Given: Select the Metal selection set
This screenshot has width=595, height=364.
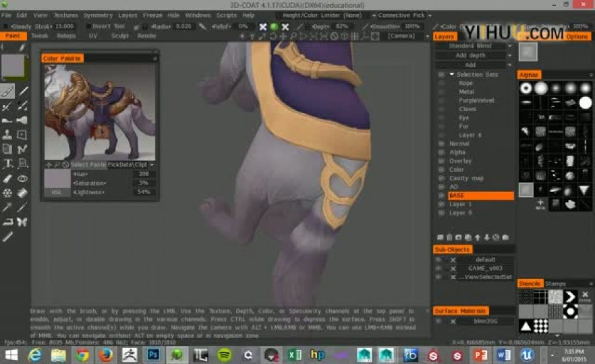Looking at the screenshot, I should pyautogui.click(x=466, y=92).
